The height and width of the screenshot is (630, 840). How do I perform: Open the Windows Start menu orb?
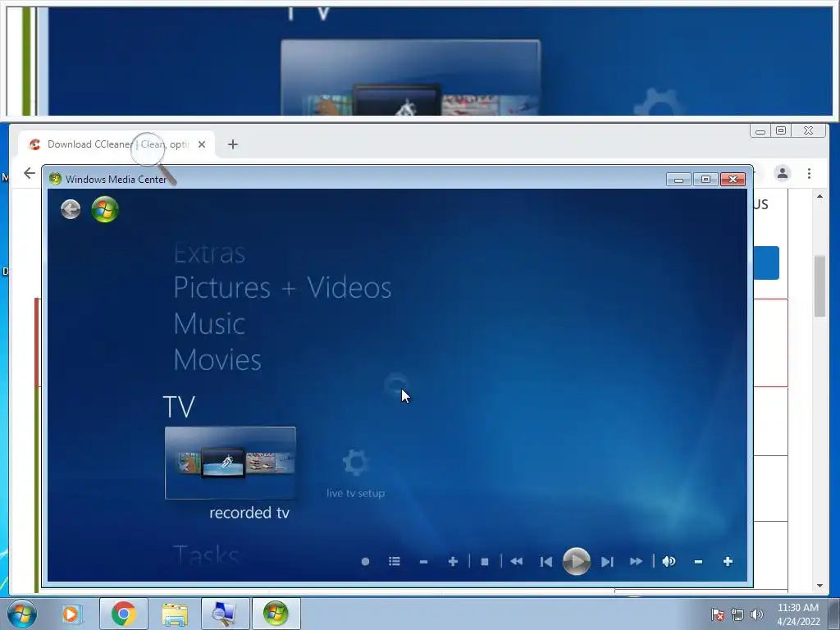[x=22, y=614]
